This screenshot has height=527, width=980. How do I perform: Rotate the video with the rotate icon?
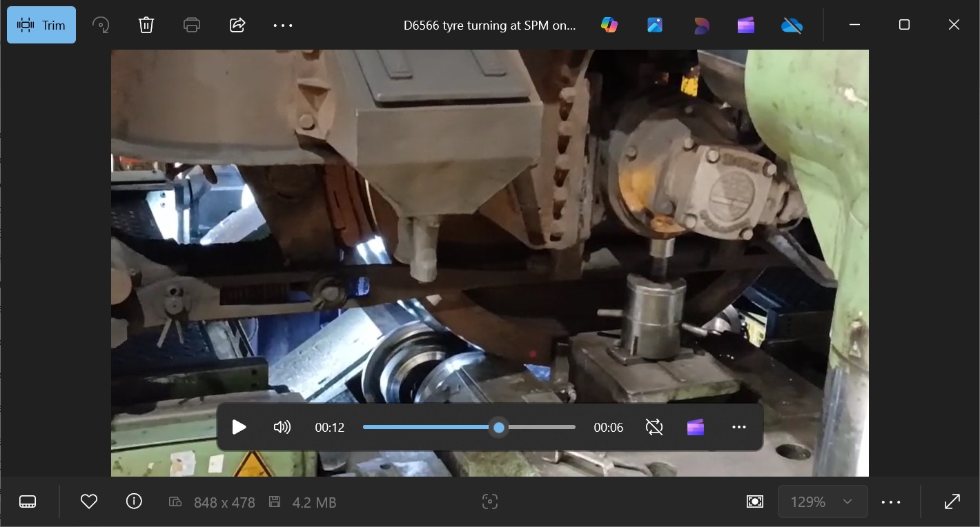coord(101,25)
